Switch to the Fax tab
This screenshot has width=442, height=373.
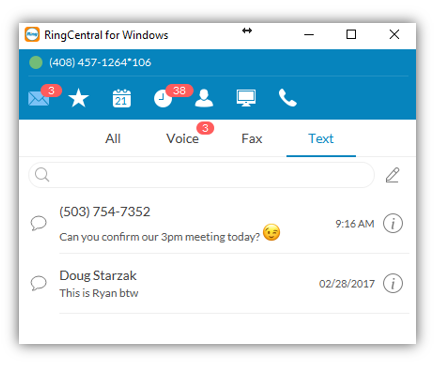coord(252,139)
